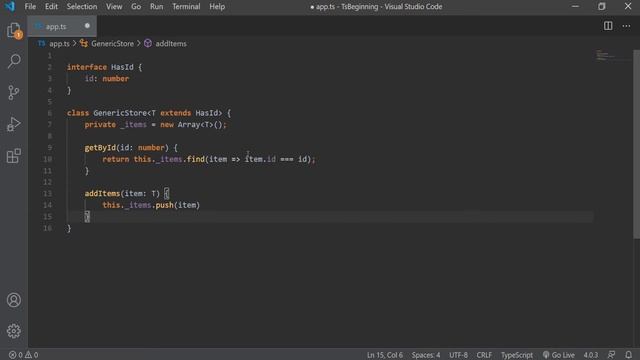640x360 pixels.
Task: Click GenericStore class name on line 6
Action: pyautogui.click(x=120, y=113)
